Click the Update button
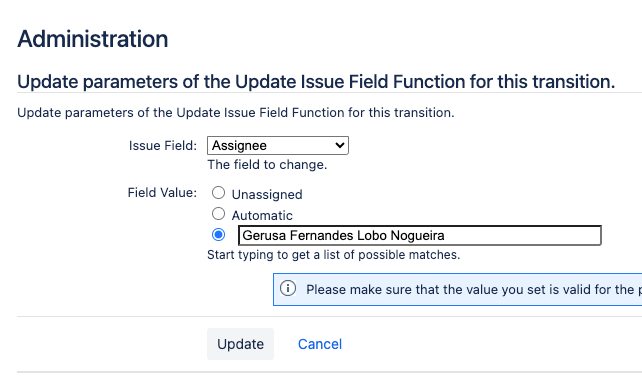The height and width of the screenshot is (378, 642). pyautogui.click(x=240, y=344)
